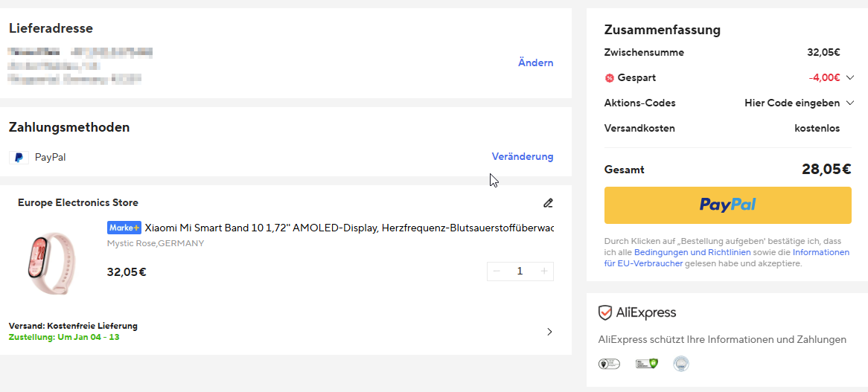Click the pink Xiaomi Smart Band thumbnail

pos(51,263)
